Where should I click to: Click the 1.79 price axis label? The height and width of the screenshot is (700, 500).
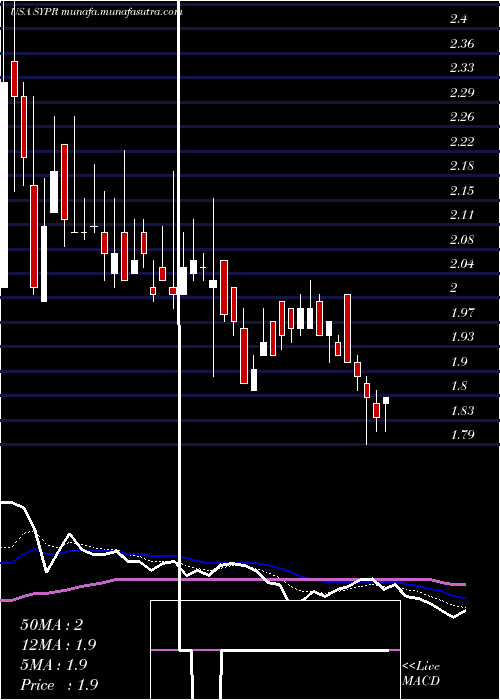click(461, 435)
